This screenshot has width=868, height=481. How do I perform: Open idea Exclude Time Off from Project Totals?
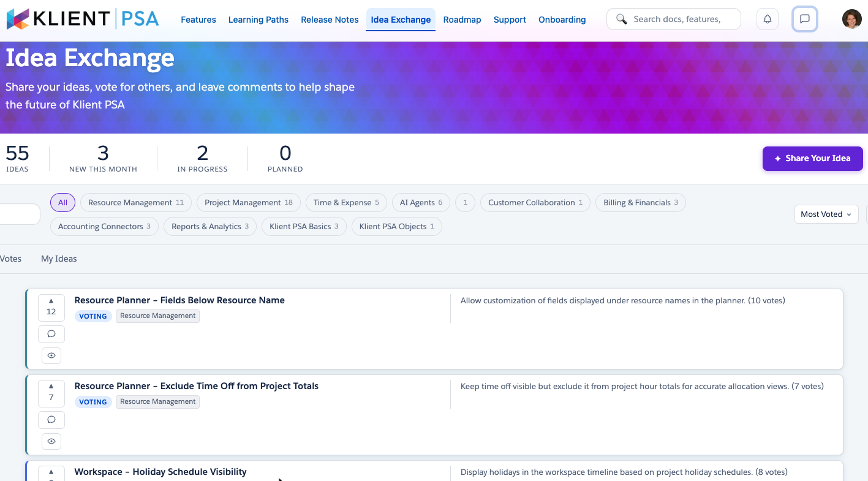tap(197, 386)
